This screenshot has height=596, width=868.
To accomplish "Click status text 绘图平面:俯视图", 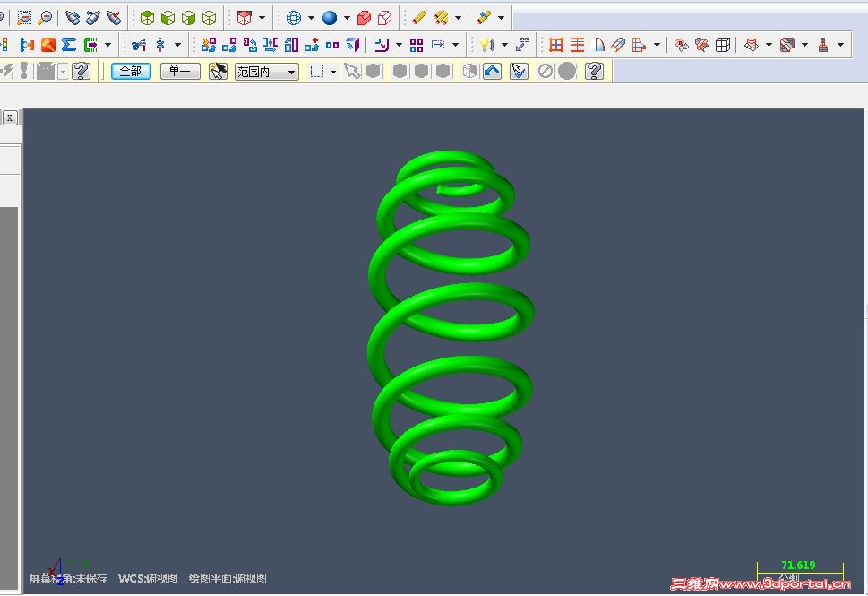I will pos(228,579).
